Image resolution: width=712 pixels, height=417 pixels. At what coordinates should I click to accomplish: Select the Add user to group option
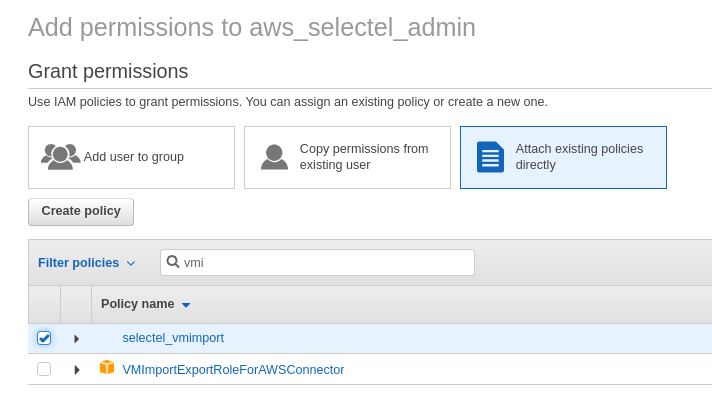tap(131, 157)
